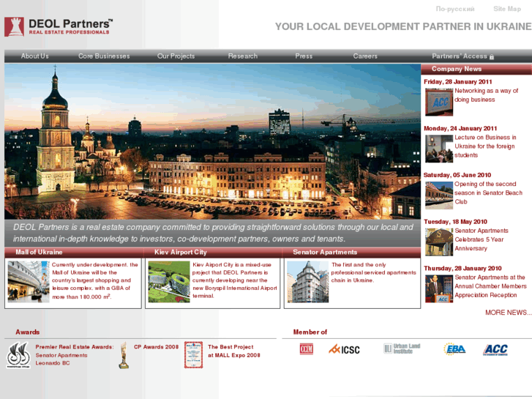
Task: Navigate to the Careers page
Action: point(365,56)
